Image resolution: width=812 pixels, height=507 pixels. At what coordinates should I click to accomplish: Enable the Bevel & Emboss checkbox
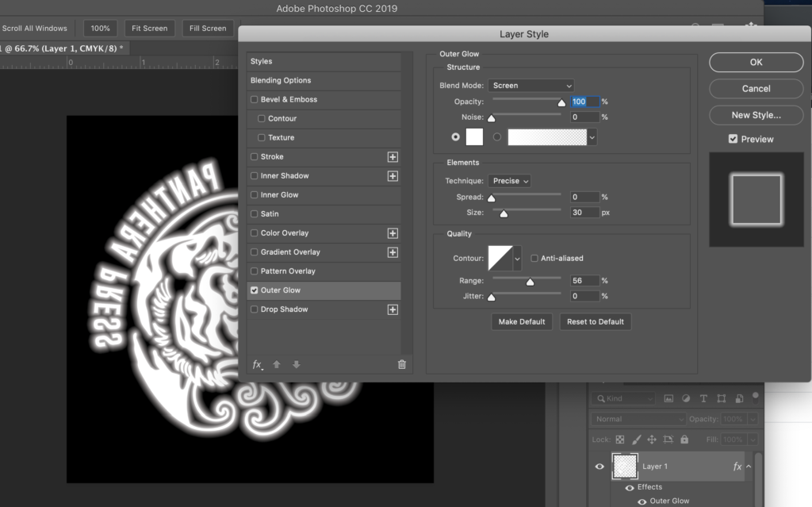(x=255, y=99)
